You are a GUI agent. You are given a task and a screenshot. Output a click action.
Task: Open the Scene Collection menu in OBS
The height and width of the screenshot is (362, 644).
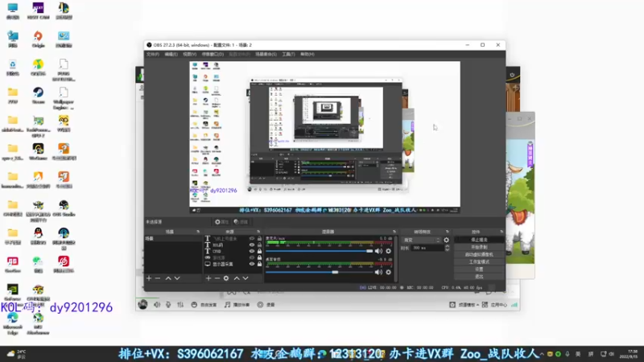click(x=266, y=54)
